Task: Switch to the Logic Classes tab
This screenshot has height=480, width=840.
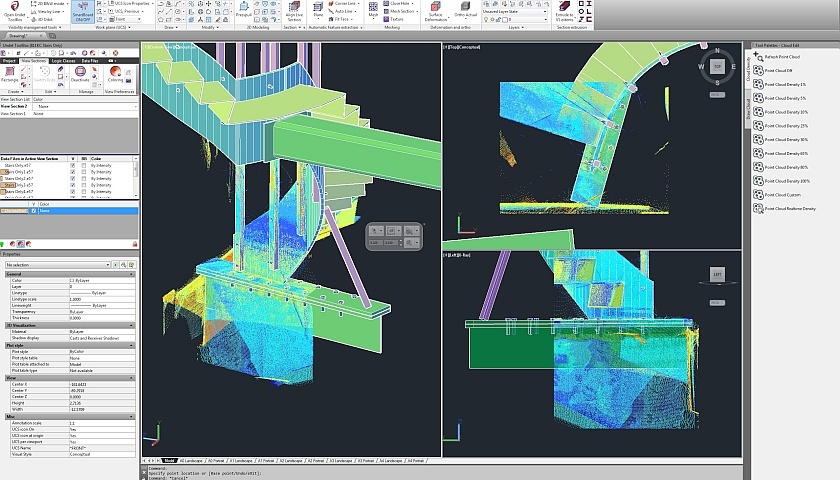Action: coord(64,61)
